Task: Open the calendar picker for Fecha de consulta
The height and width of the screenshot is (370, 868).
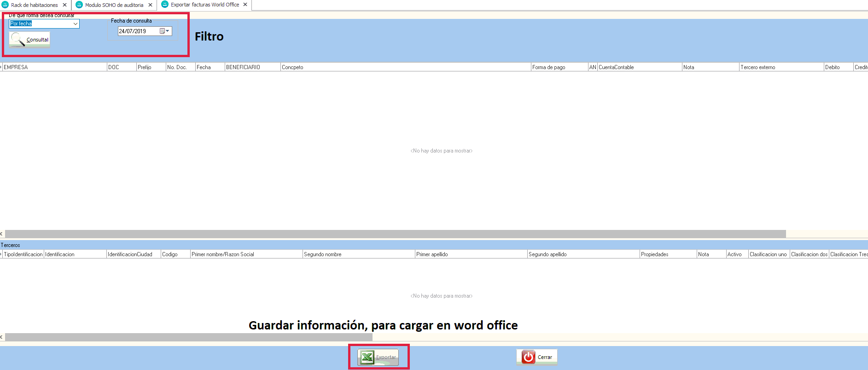Action: tap(164, 31)
